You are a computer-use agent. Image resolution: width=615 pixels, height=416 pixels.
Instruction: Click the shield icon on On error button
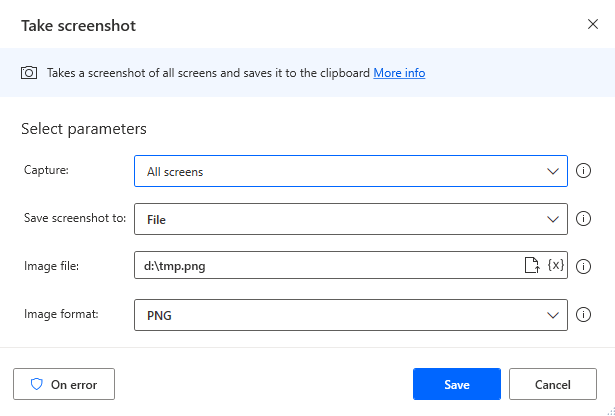pyautogui.click(x=36, y=384)
